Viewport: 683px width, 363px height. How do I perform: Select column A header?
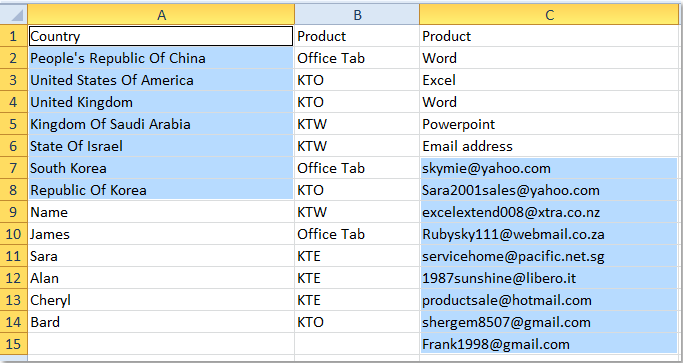pyautogui.click(x=161, y=15)
